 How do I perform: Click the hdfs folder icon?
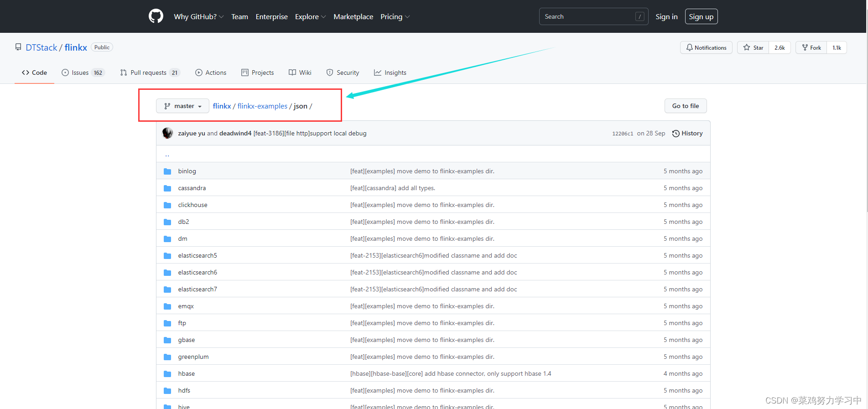[x=167, y=391]
